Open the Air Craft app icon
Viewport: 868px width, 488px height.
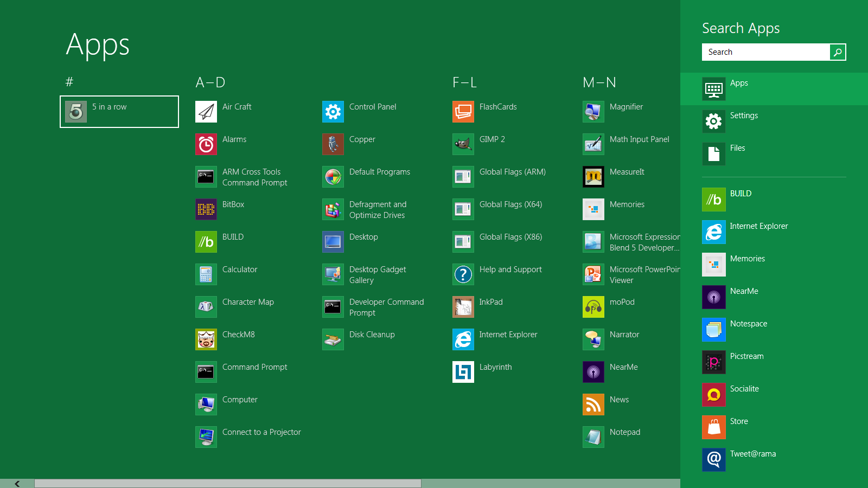pyautogui.click(x=206, y=112)
